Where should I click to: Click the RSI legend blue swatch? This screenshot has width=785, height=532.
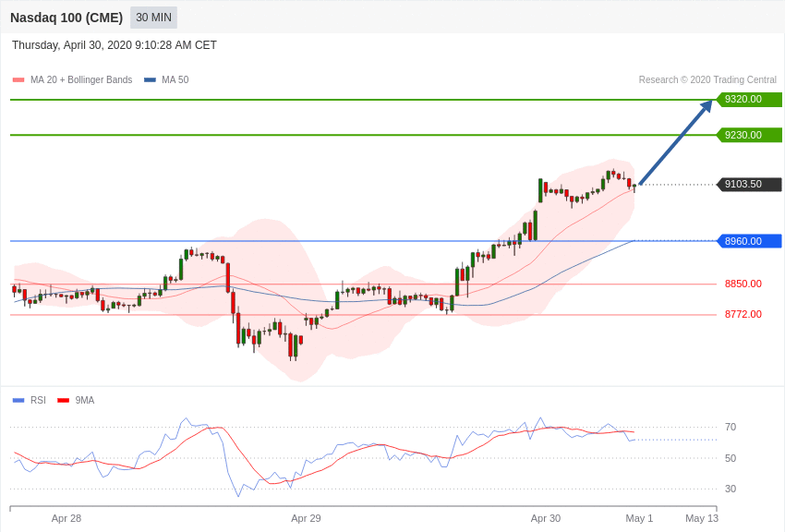click(18, 400)
